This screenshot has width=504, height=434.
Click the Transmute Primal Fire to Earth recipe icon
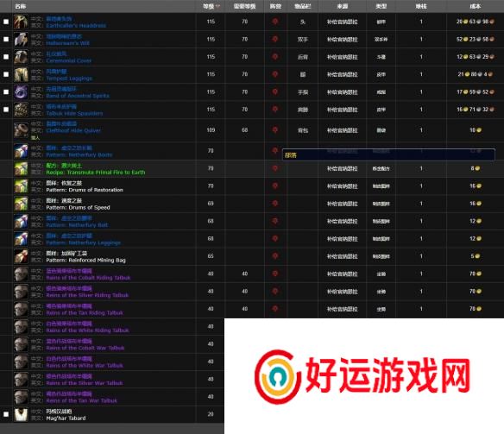[21, 168]
